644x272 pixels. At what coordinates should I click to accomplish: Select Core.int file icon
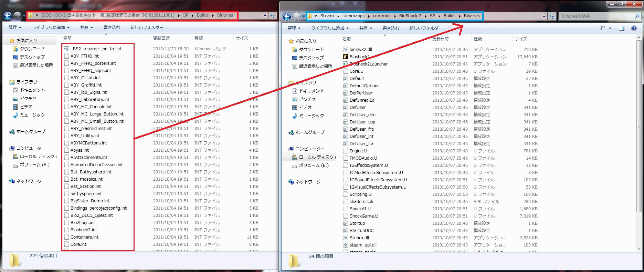pyautogui.click(x=66, y=244)
